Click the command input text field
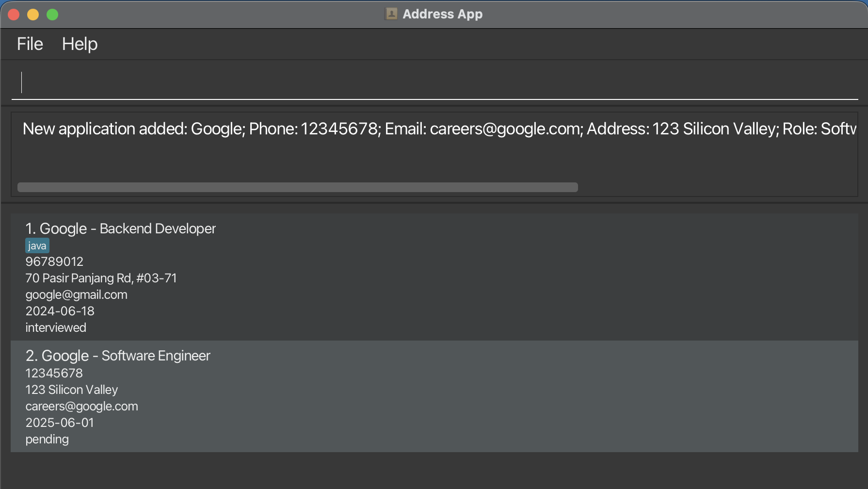The image size is (868, 489). [x=434, y=82]
